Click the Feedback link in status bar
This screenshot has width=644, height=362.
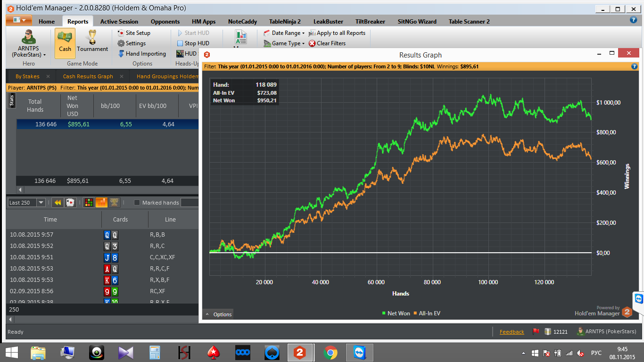tap(512, 332)
